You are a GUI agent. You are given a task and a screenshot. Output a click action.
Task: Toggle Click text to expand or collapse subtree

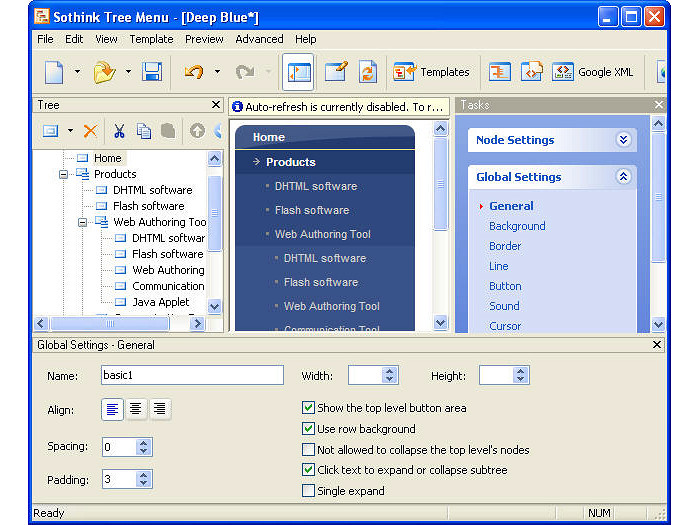(x=308, y=470)
